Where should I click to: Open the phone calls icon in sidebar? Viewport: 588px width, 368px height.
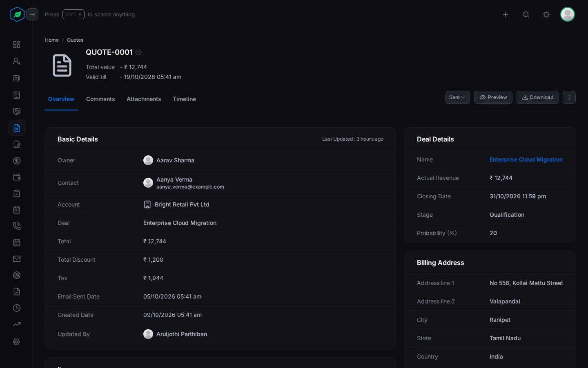tap(17, 226)
